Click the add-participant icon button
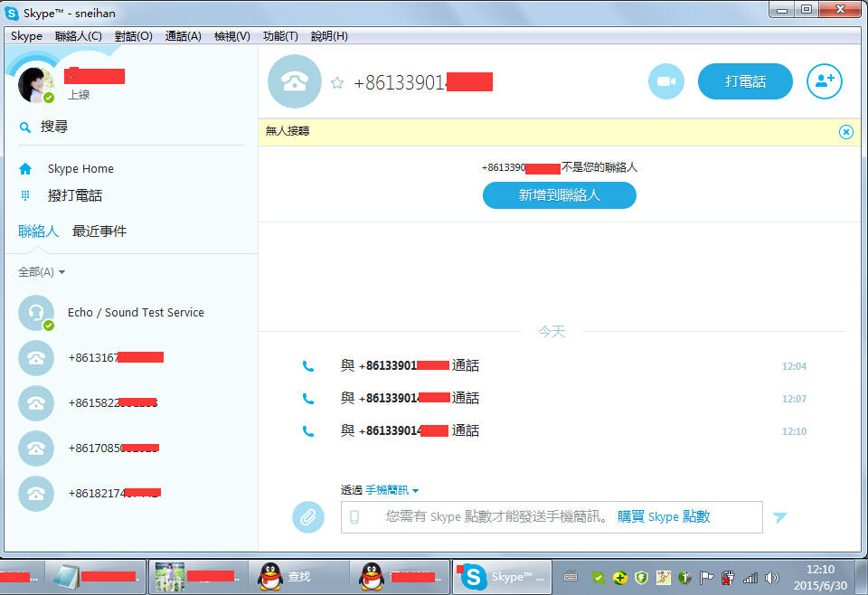Image resolution: width=868 pixels, height=595 pixels. [825, 81]
